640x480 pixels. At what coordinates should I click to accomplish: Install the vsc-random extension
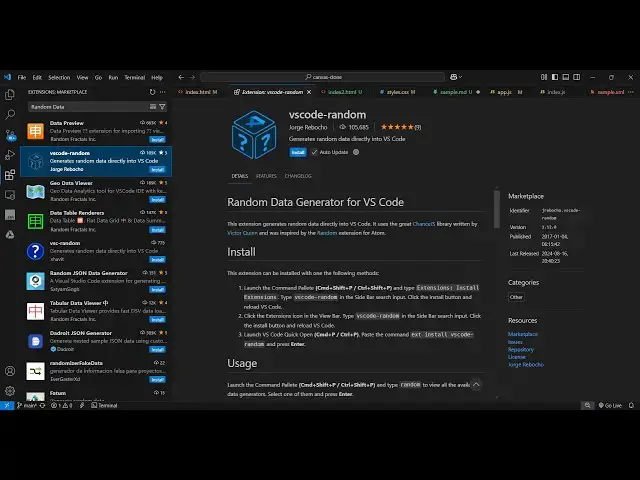[x=157, y=260]
